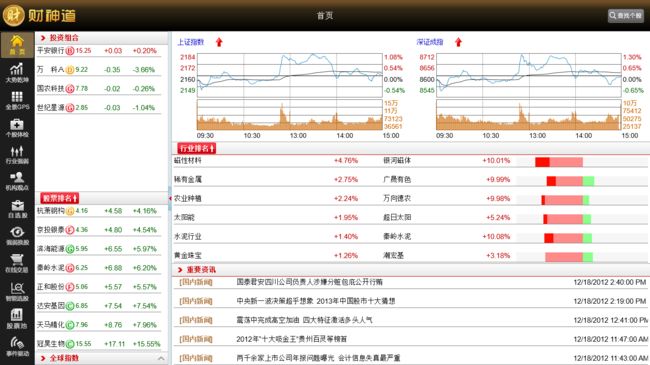Image resolution: width=650 pixels, height=365 pixels.
Task: Expand the 全球指数 section chevron
Action: [x=43, y=358]
